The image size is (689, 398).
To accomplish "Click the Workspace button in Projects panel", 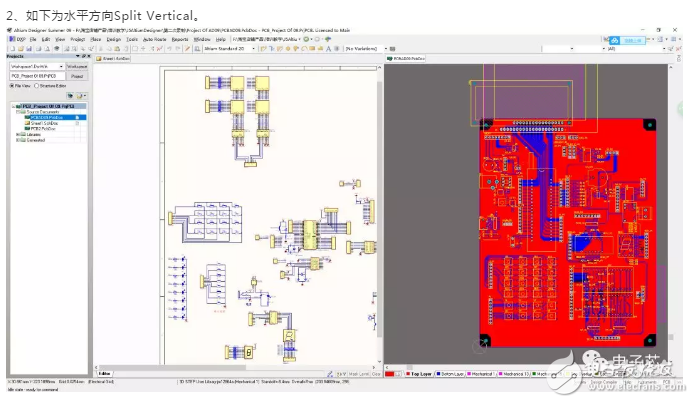I will click(77, 66).
